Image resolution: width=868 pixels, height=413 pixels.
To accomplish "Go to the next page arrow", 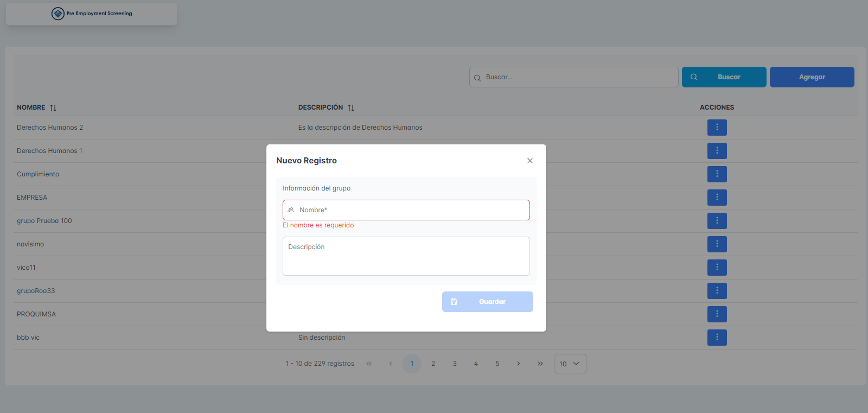I will click(519, 364).
